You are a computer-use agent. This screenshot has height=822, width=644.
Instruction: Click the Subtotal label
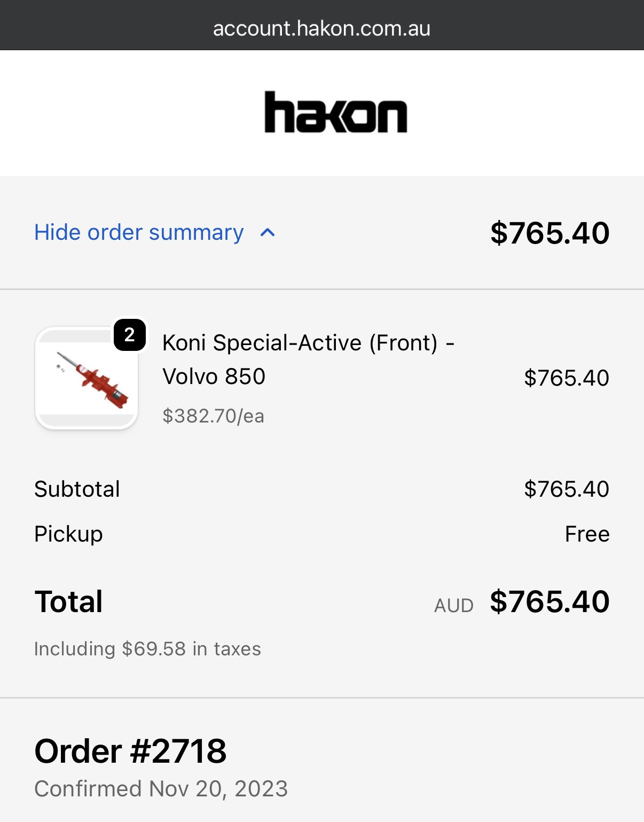point(77,489)
